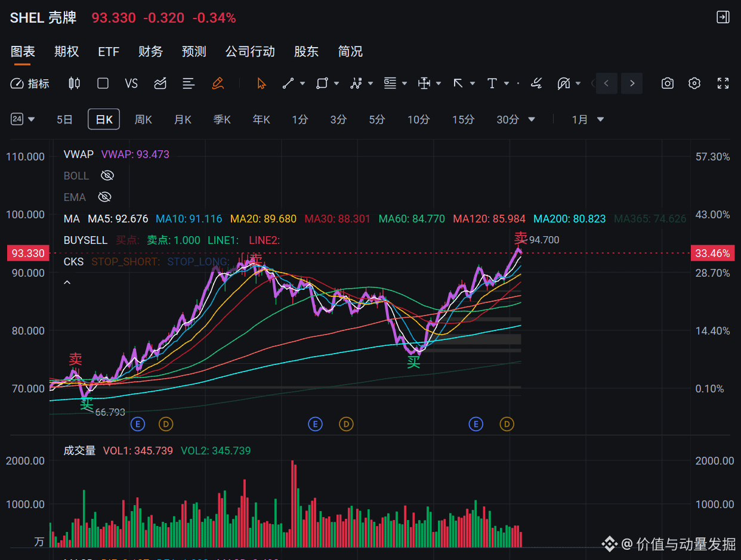Select the candlestick chart type icon

tap(74, 83)
